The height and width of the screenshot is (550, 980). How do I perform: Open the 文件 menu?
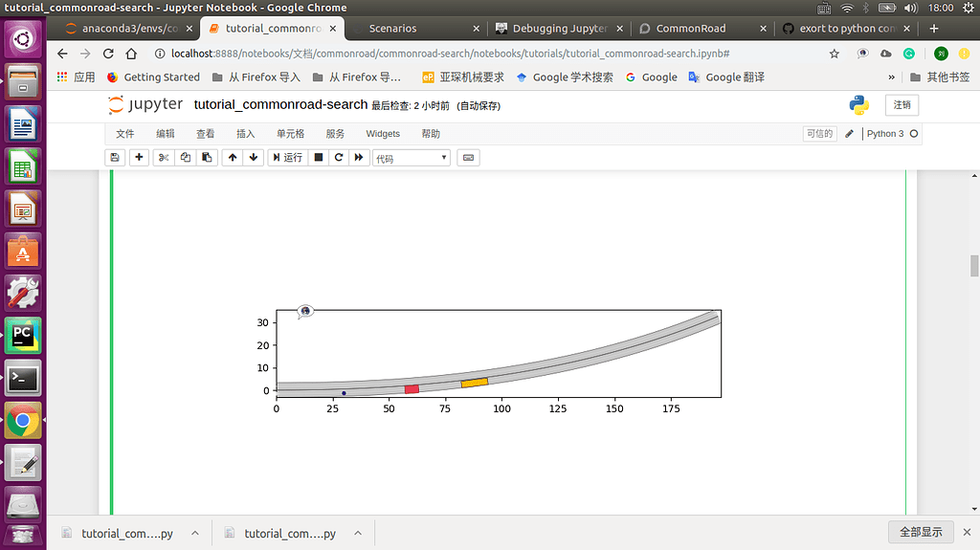[125, 134]
